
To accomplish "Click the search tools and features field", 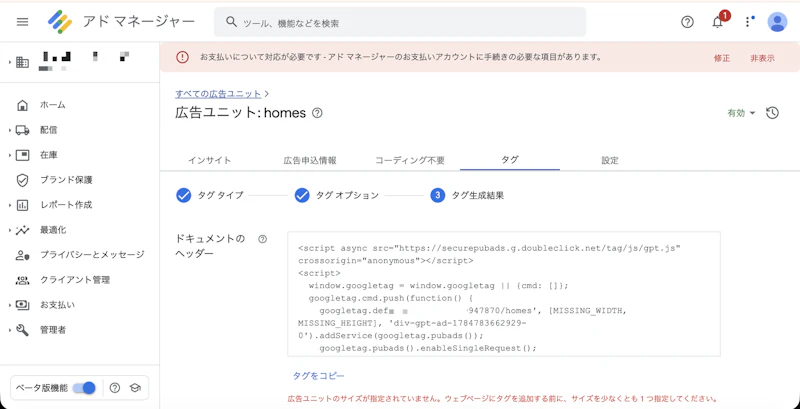I will coord(399,22).
